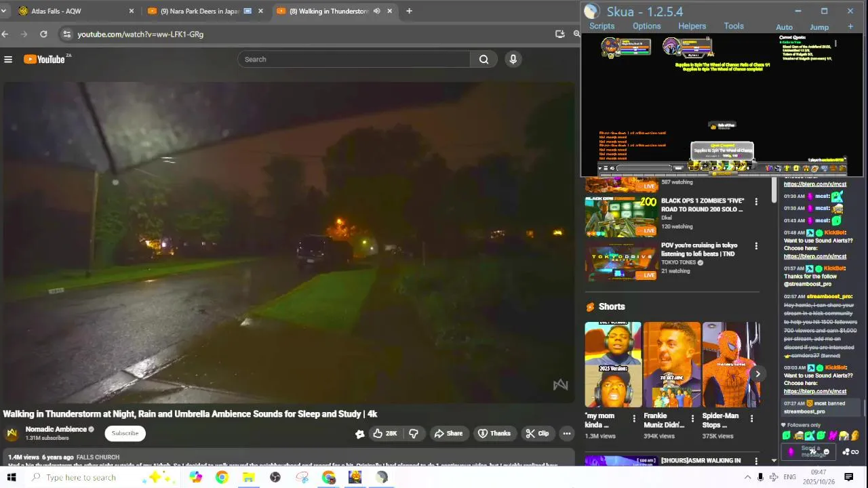Close the Atlas Falls - AQW tab
Image resolution: width=868 pixels, height=488 pixels.
pyautogui.click(x=132, y=11)
